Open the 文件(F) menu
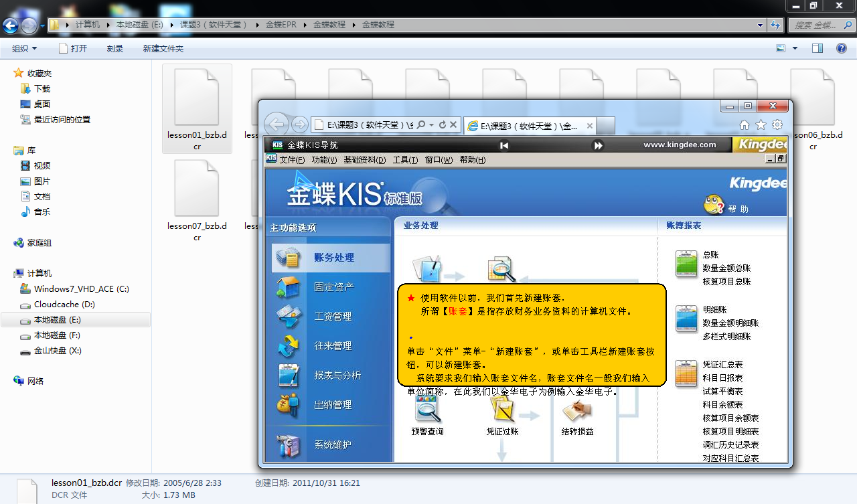857x504 pixels. coord(292,160)
